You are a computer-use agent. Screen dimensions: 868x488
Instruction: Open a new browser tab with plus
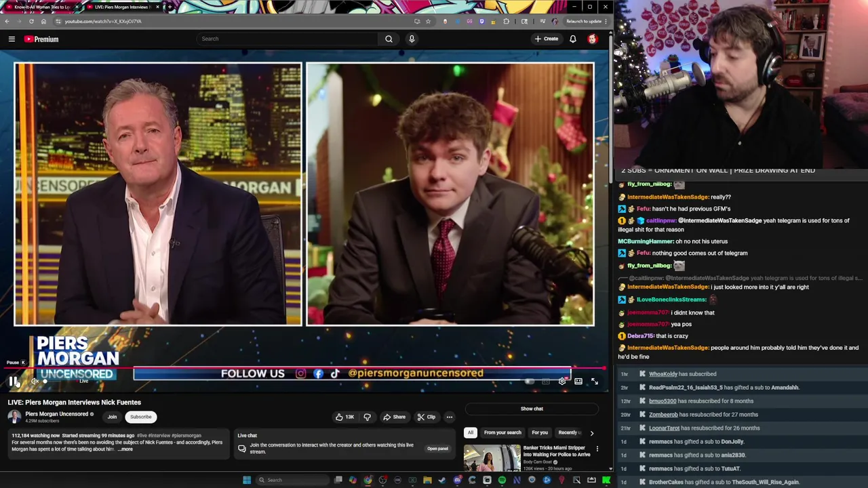170,7
